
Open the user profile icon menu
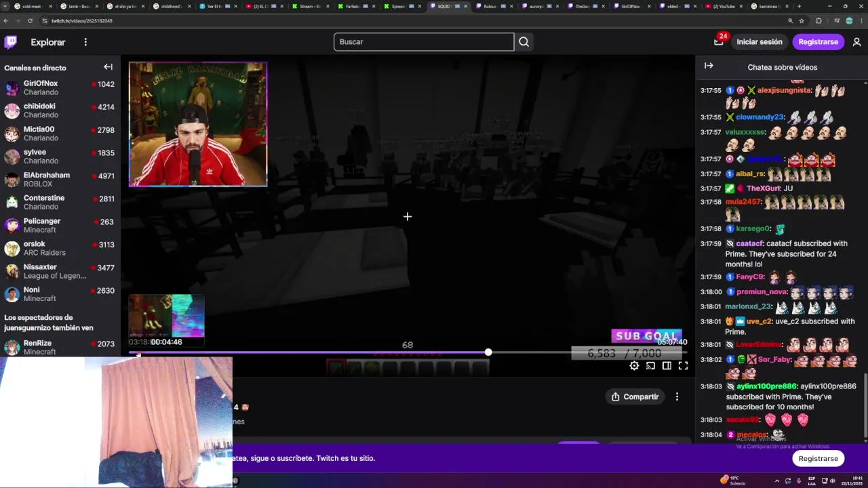click(856, 42)
